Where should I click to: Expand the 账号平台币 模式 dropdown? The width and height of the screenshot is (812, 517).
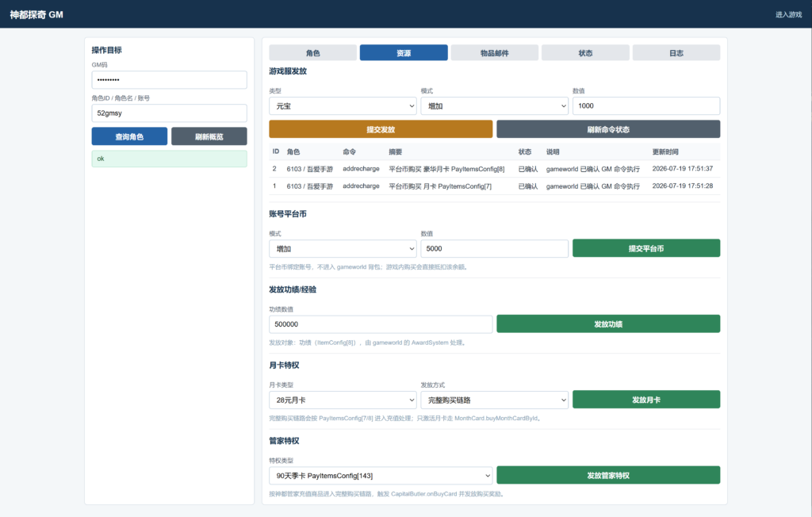343,249
